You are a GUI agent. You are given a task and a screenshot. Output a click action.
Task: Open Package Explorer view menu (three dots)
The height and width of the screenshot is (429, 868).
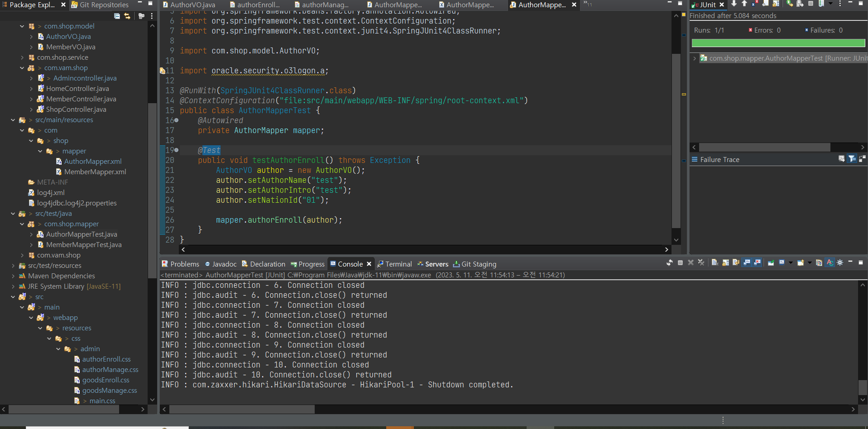click(x=152, y=16)
